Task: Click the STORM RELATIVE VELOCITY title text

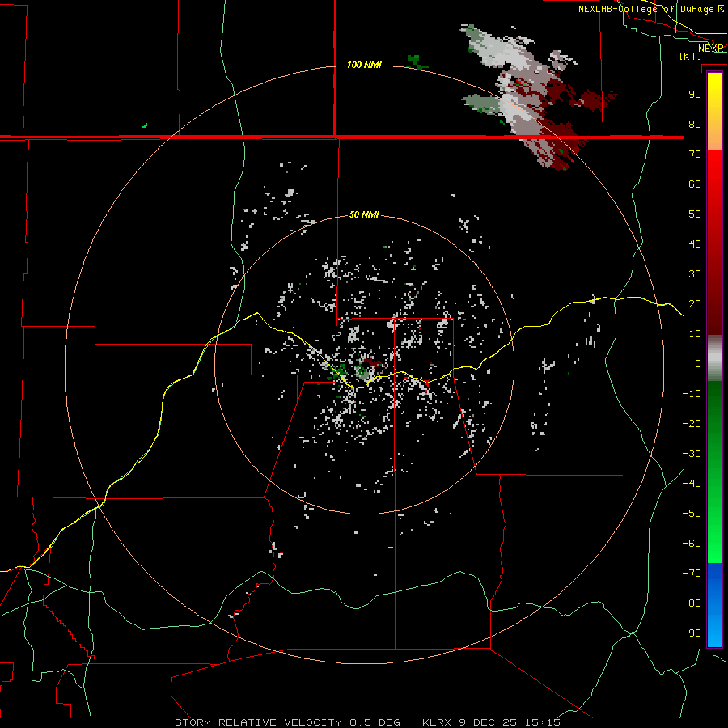Action: click(258, 722)
